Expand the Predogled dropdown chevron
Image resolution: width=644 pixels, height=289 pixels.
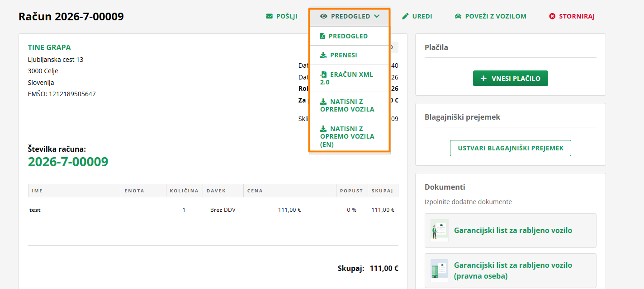(x=376, y=16)
